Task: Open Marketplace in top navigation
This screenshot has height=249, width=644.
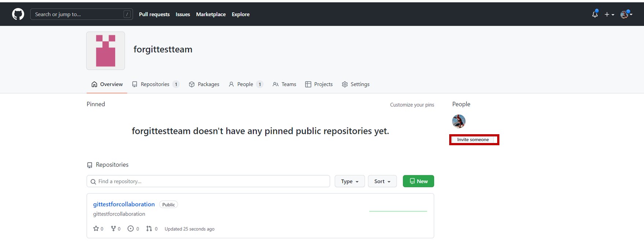Action: coord(211,14)
